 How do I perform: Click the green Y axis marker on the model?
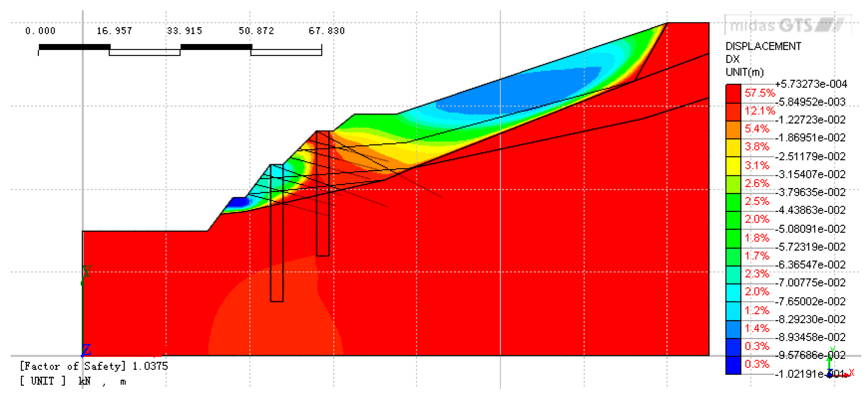tap(86, 271)
